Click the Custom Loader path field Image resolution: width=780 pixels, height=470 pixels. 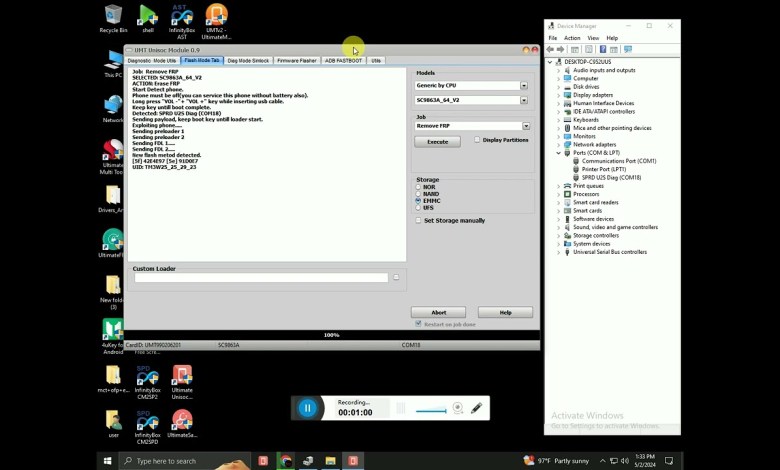click(261, 278)
